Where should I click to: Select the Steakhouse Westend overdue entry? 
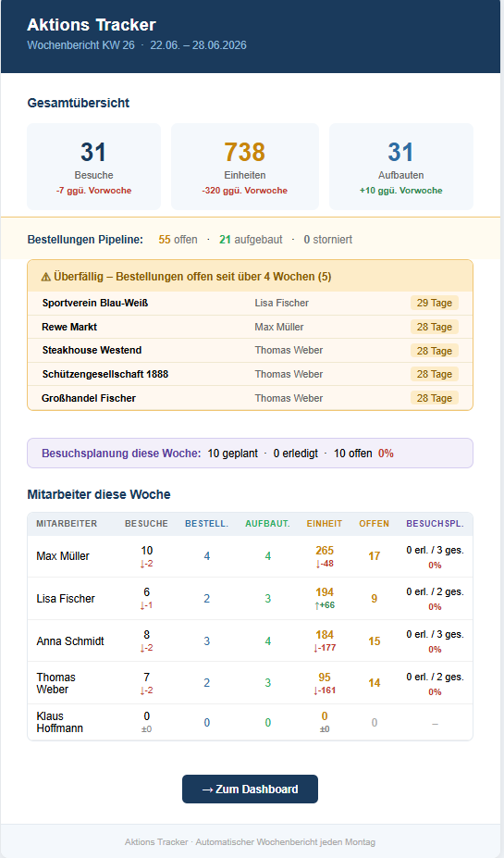[x=250, y=350]
